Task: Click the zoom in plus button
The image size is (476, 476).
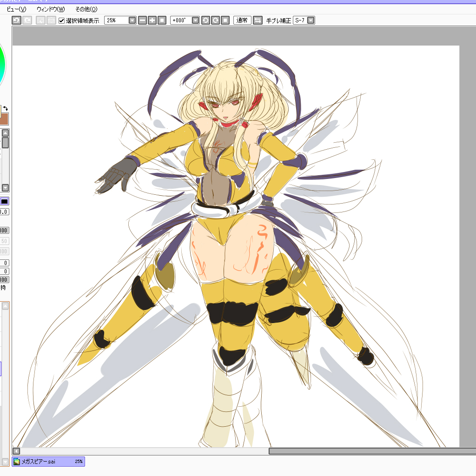Action: click(152, 20)
